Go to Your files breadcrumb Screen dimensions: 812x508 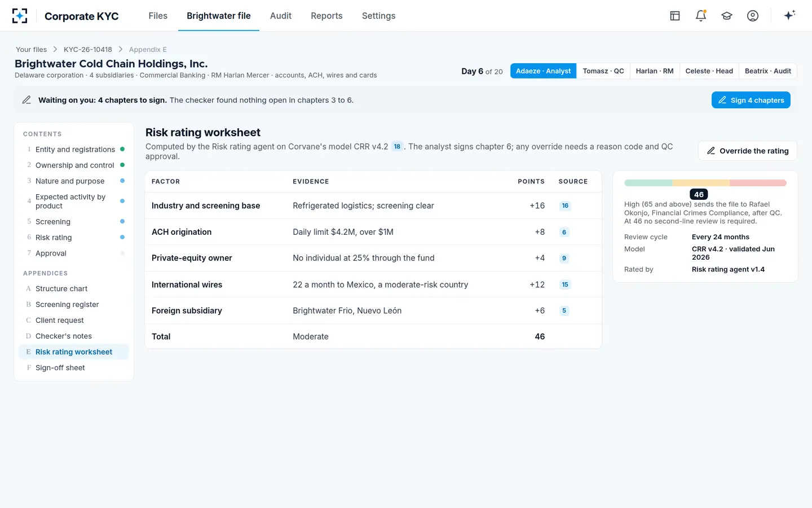click(31, 50)
